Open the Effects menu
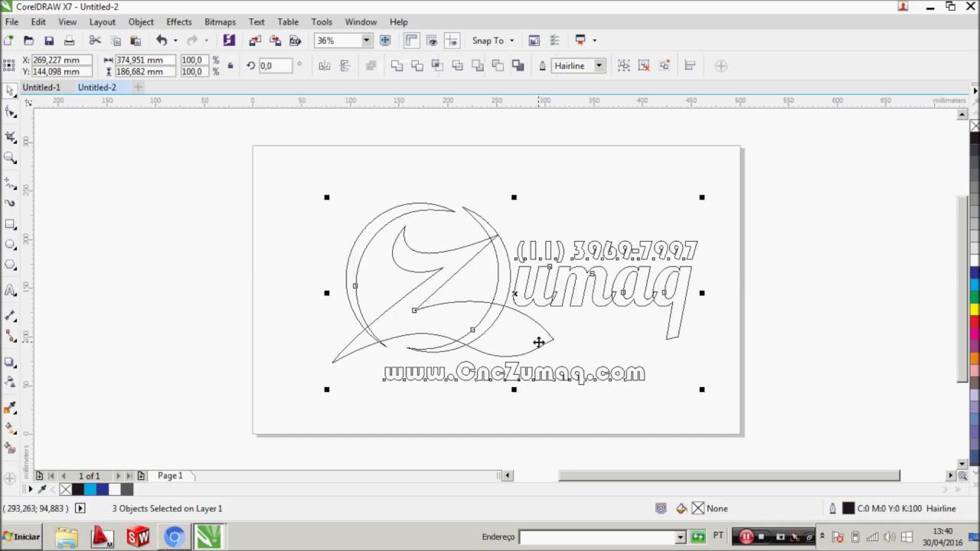This screenshot has width=980, height=551. (179, 21)
